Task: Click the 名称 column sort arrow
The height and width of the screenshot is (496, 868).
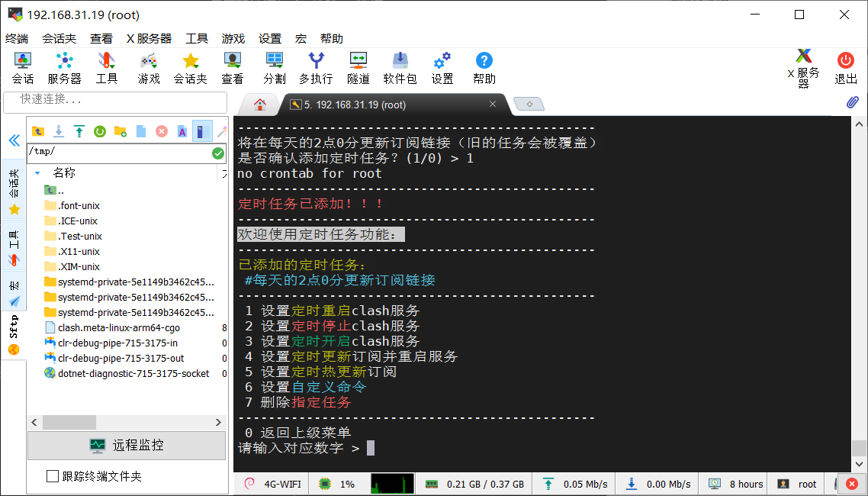Action: 37,173
